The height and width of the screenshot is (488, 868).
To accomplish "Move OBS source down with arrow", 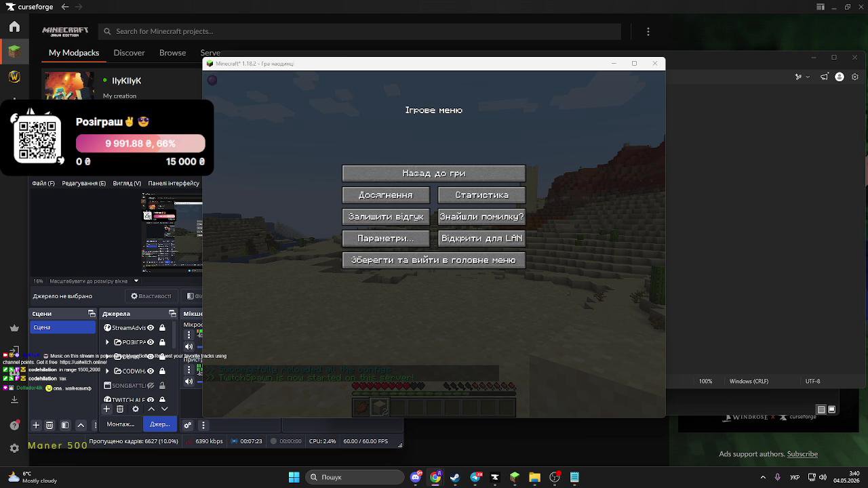I will click(x=165, y=409).
